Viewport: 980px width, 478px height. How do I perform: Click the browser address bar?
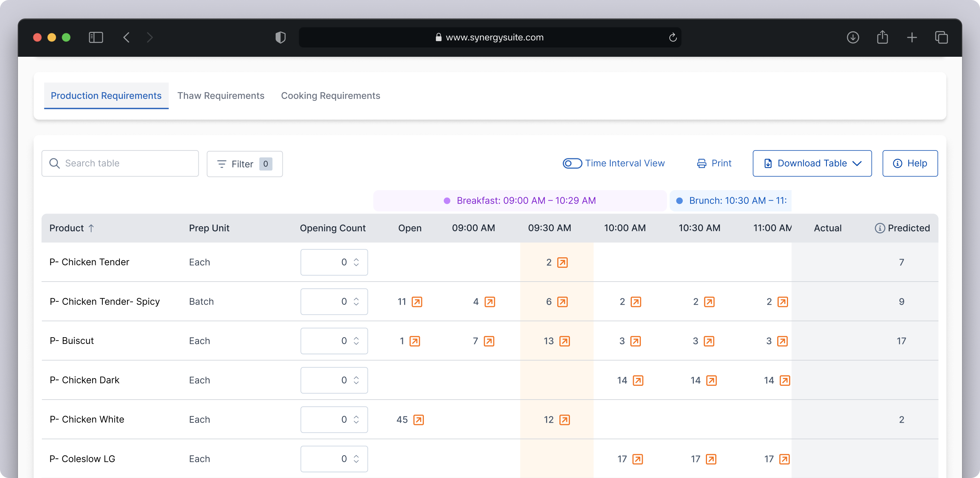pos(490,37)
